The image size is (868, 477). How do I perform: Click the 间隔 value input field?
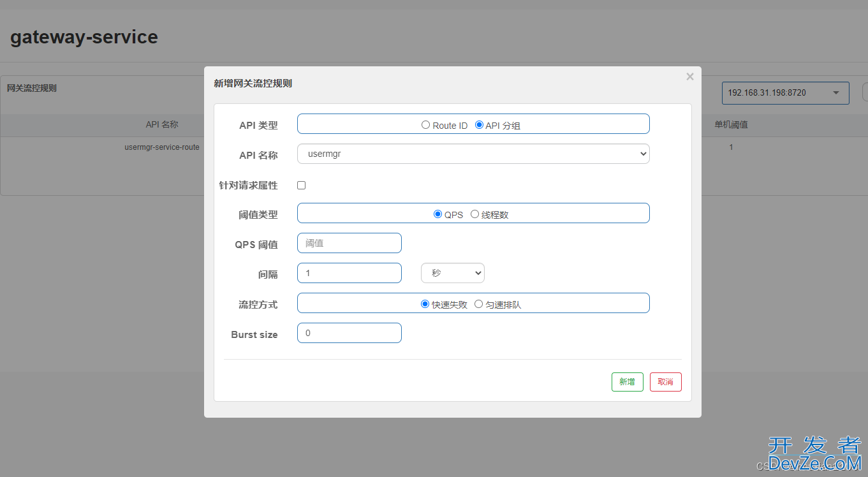[x=349, y=273]
